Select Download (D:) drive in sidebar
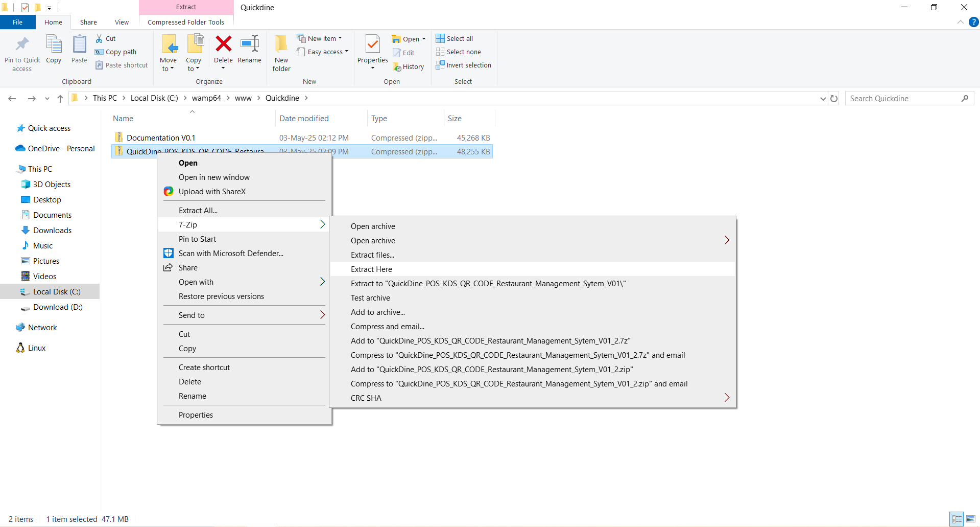The width and height of the screenshot is (980, 527). coord(58,307)
